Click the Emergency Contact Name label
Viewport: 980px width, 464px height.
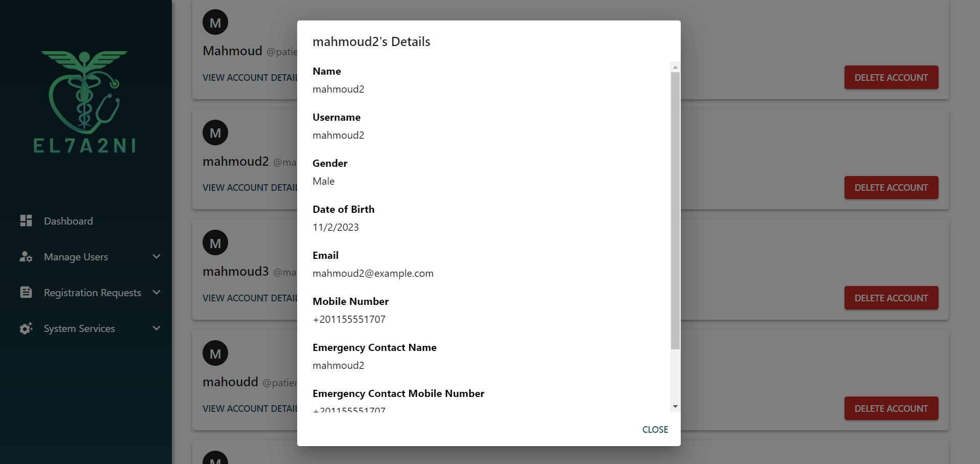pos(374,347)
